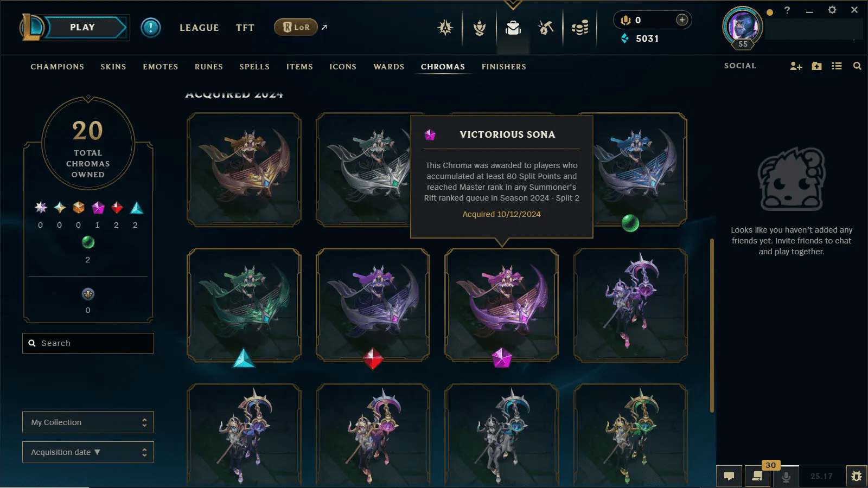Viewport: 868px width, 488px height.
Task: Switch to the Skins tab
Action: [x=113, y=67]
